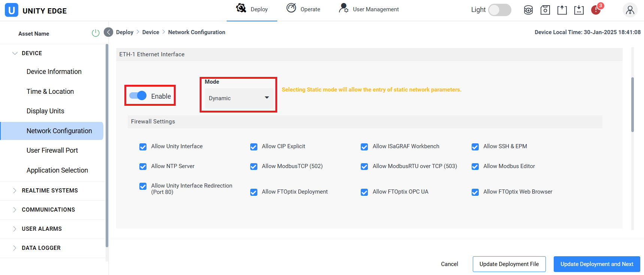Click the Cancel button
Viewport: 644px width, 275px height.
pos(450,264)
